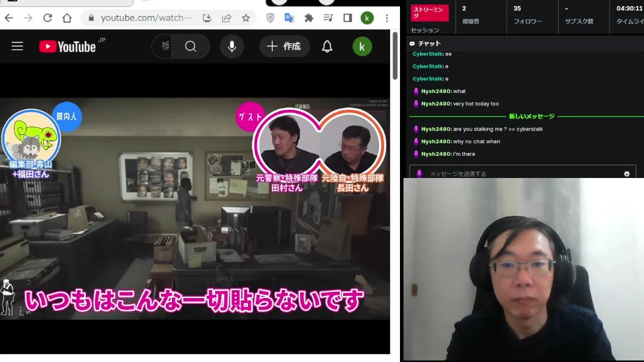Open the media control playlist icon
The width and height of the screenshot is (644, 362).
coord(328,18)
